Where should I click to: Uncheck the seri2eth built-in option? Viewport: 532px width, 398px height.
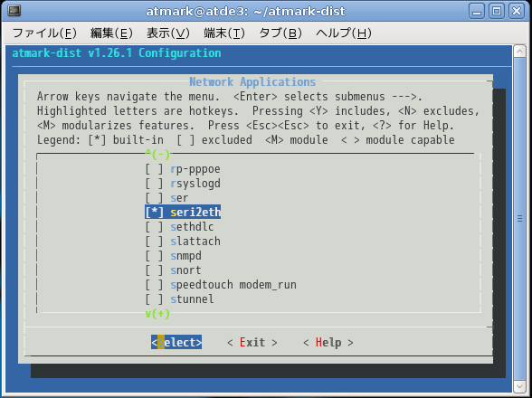[154, 212]
